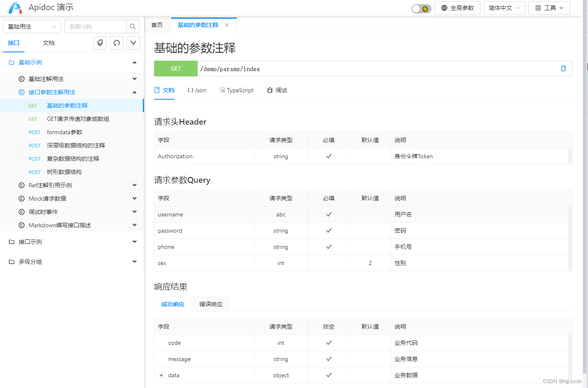This screenshot has height=388, width=588.
Task: Click the 基础示例 folder icon
Action: click(12, 62)
